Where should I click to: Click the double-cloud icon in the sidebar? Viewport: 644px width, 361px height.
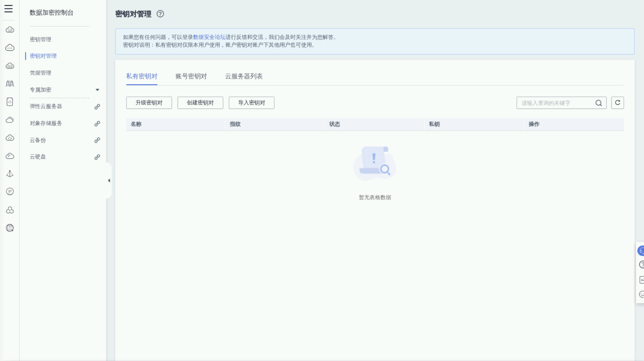click(x=10, y=120)
